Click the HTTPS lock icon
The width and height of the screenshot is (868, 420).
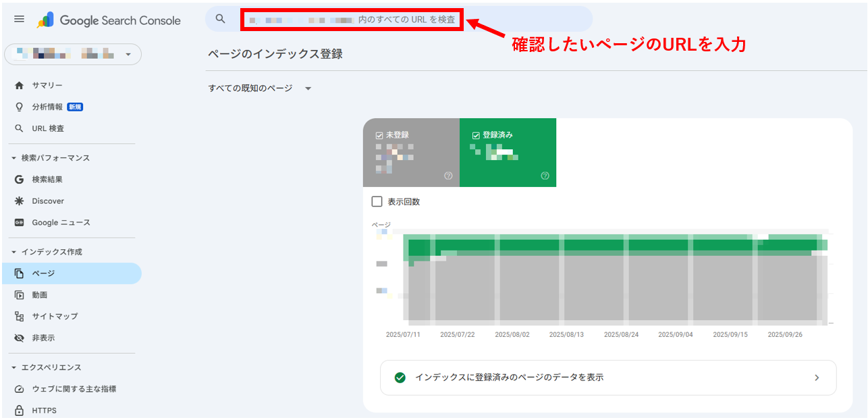click(19, 411)
